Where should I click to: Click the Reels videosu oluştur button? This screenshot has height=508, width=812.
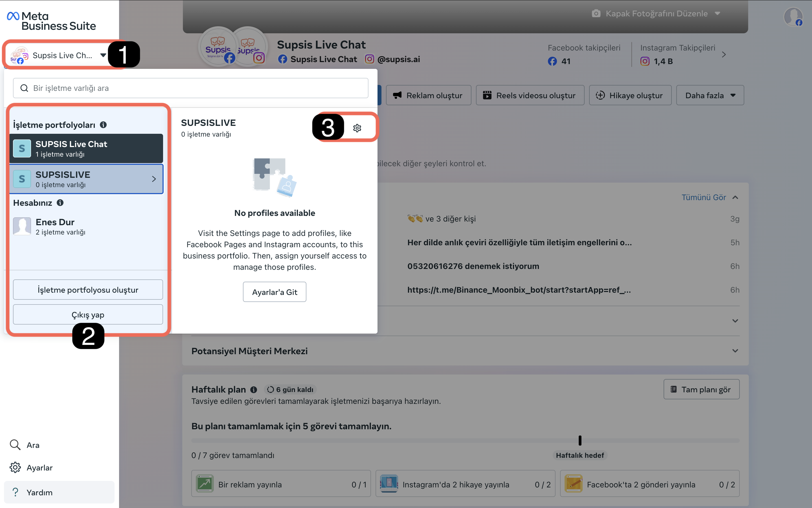(x=530, y=95)
